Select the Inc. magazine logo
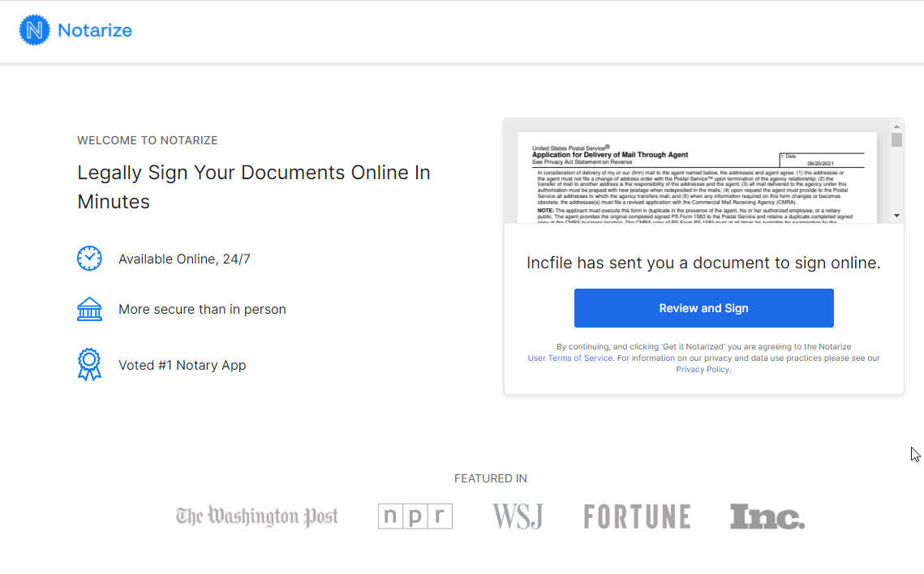 pos(767,516)
